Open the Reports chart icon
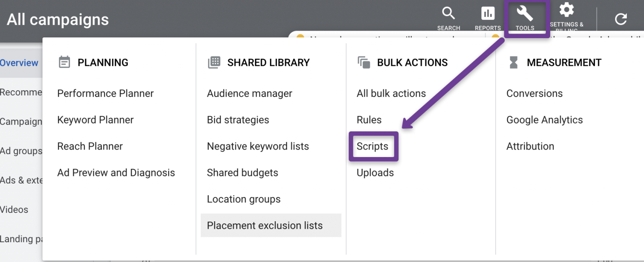The width and height of the screenshot is (644, 262). click(488, 13)
